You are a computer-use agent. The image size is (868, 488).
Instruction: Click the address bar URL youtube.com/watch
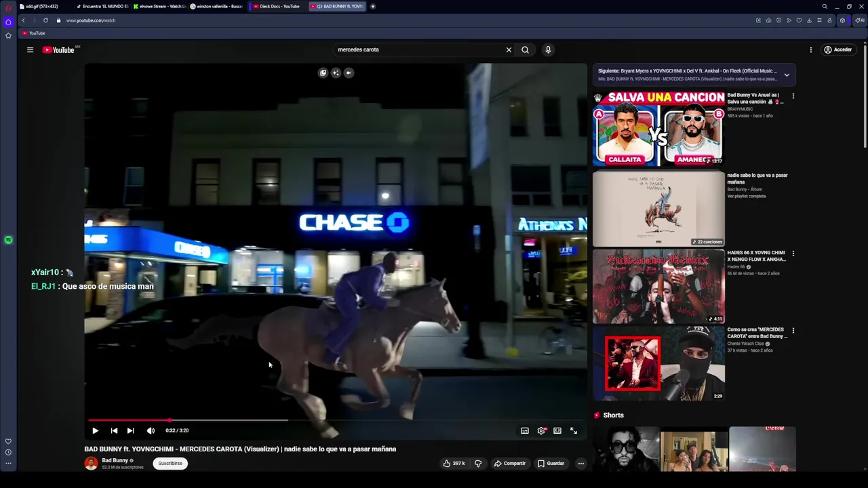91,20
